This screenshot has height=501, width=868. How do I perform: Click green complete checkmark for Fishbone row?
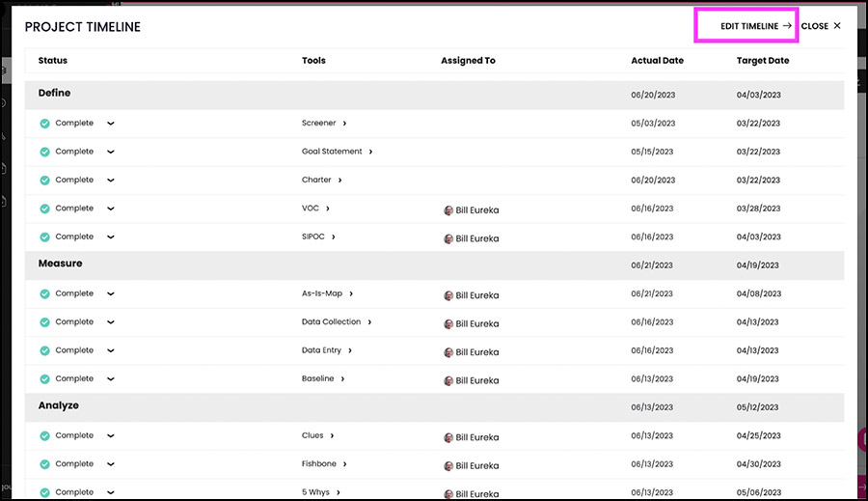[x=44, y=464]
